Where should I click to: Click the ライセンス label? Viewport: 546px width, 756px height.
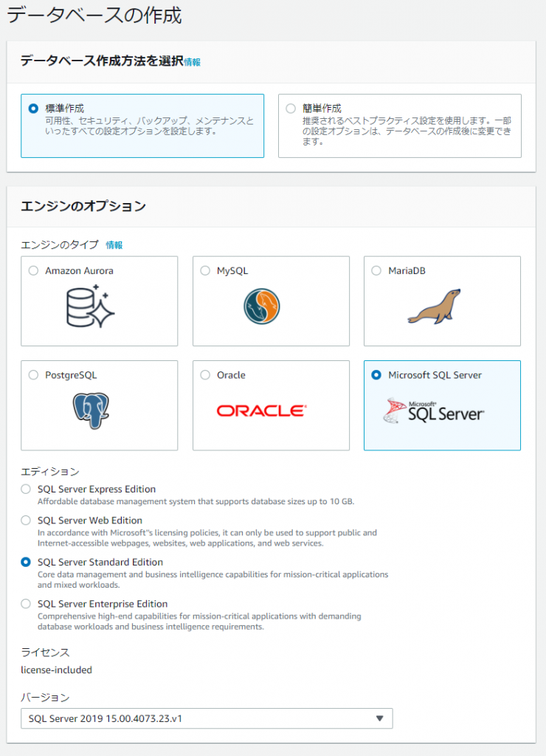click(45, 653)
